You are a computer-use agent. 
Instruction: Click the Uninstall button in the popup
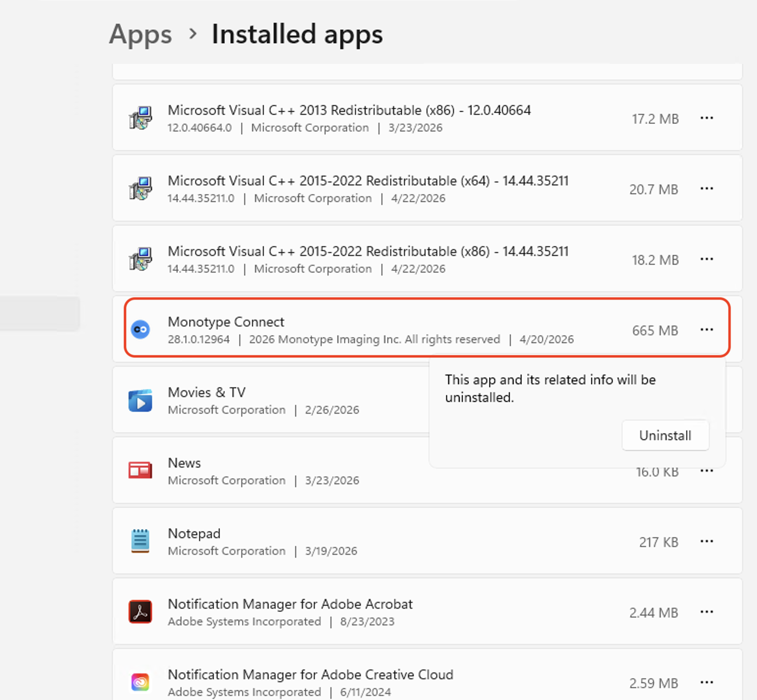[x=665, y=435]
